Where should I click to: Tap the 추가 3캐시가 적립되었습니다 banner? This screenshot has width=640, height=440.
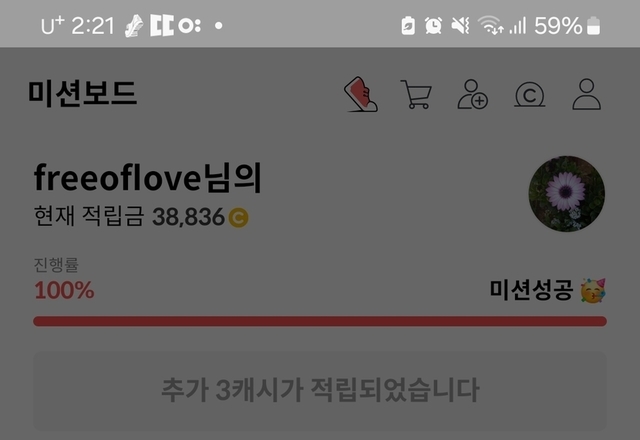320,390
